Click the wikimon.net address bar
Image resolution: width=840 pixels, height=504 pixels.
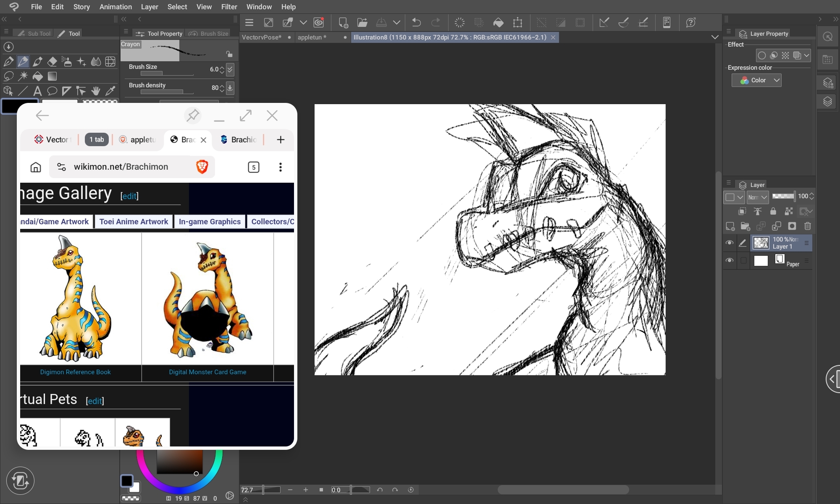pyautogui.click(x=121, y=167)
